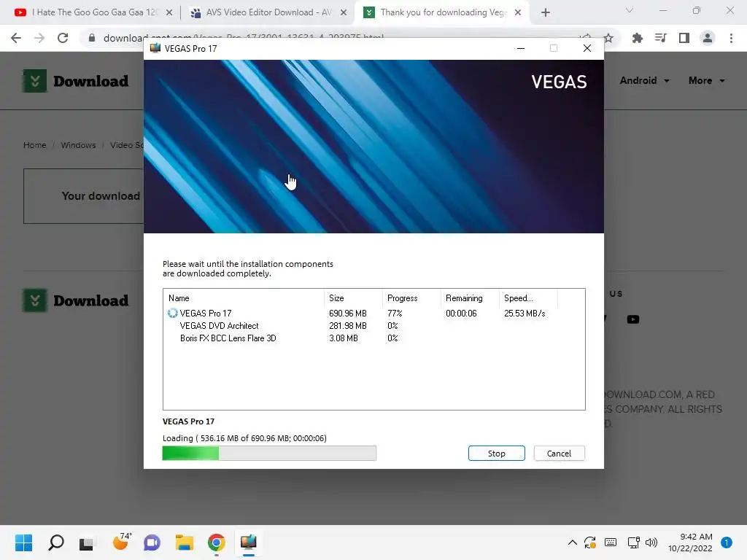Bookmark this page with the star icon

click(x=608, y=38)
